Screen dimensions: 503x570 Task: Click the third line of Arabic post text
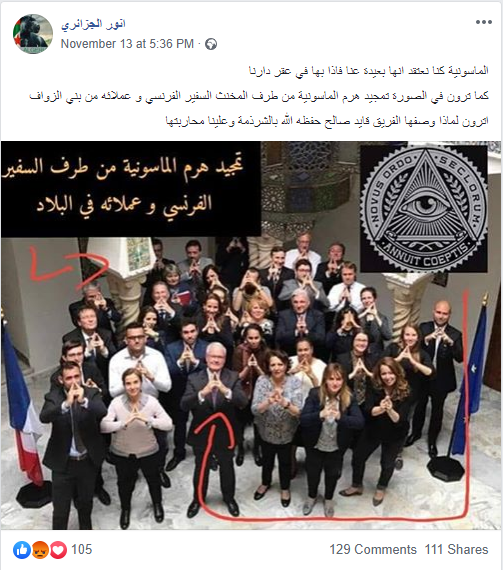pyautogui.click(x=327, y=121)
